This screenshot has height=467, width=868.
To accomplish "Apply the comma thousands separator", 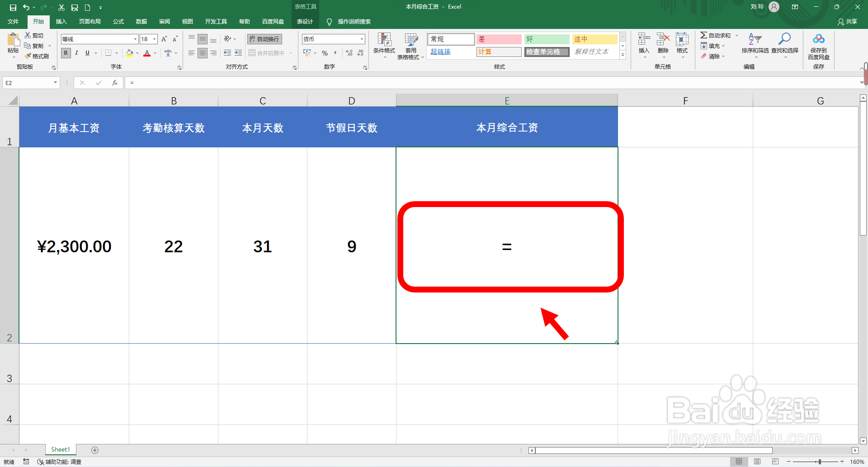I will (335, 53).
